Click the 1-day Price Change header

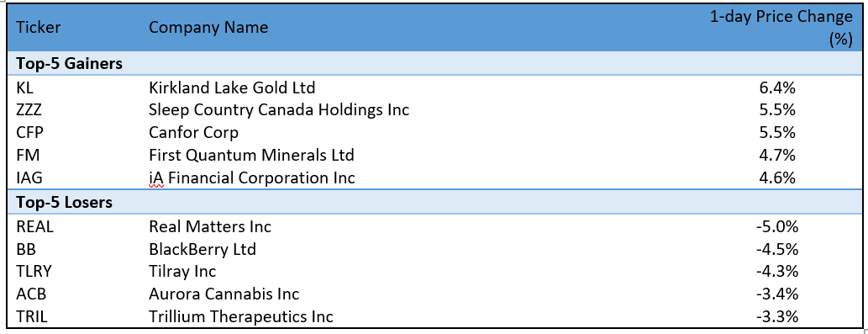tap(781, 29)
